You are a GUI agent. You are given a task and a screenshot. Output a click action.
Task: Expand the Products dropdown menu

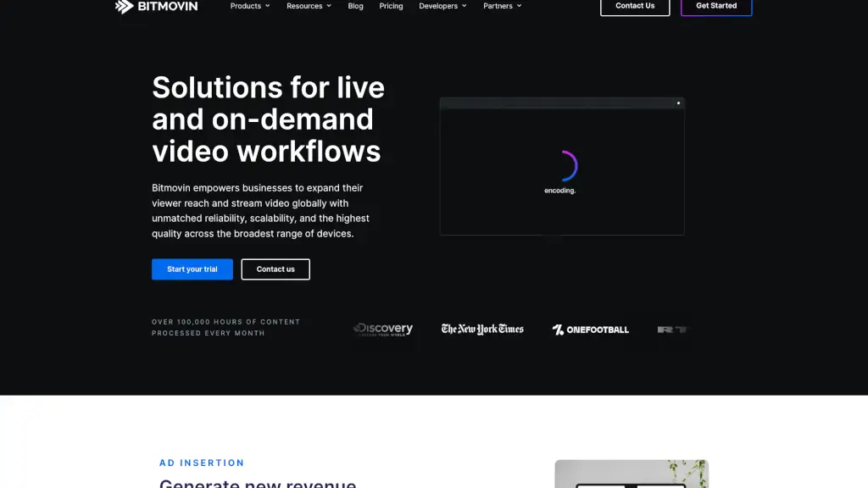[249, 6]
